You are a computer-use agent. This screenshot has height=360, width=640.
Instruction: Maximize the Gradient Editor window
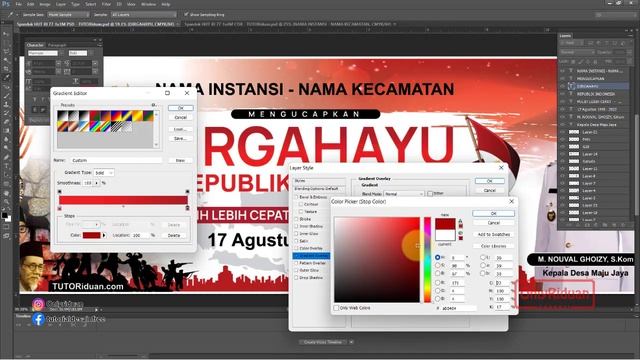167,93
